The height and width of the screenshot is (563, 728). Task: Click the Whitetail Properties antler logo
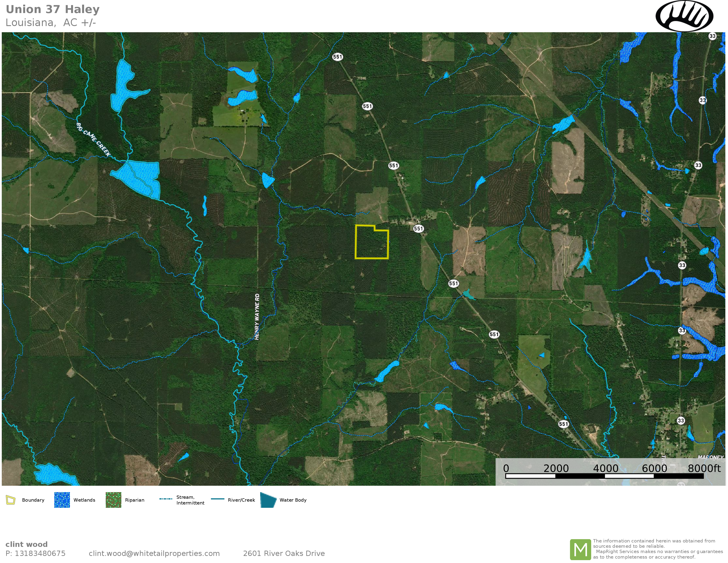point(684,16)
